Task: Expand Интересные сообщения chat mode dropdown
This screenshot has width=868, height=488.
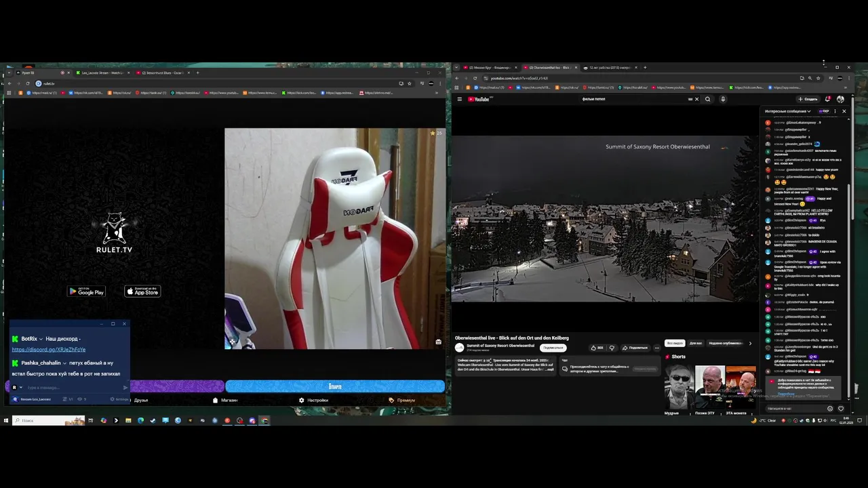Action: coord(788,111)
